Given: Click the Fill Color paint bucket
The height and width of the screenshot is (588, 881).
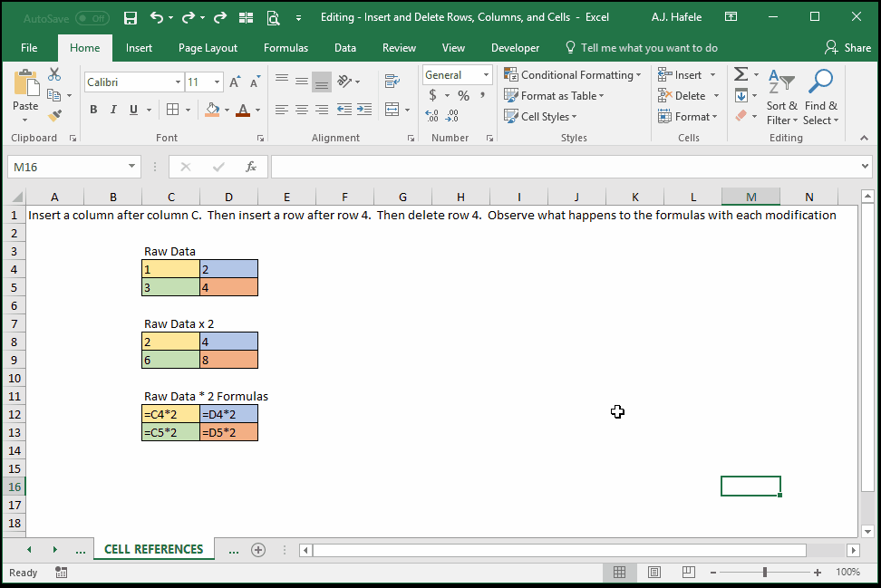Looking at the screenshot, I should click(x=212, y=110).
